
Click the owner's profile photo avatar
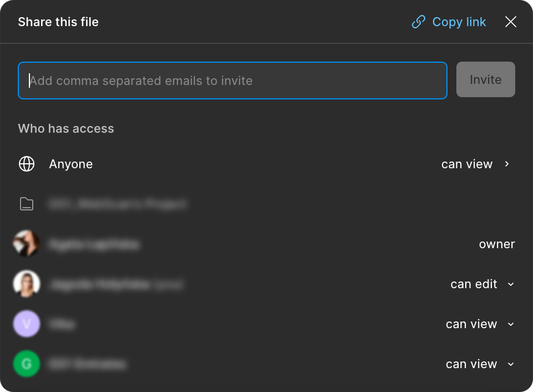tap(27, 244)
